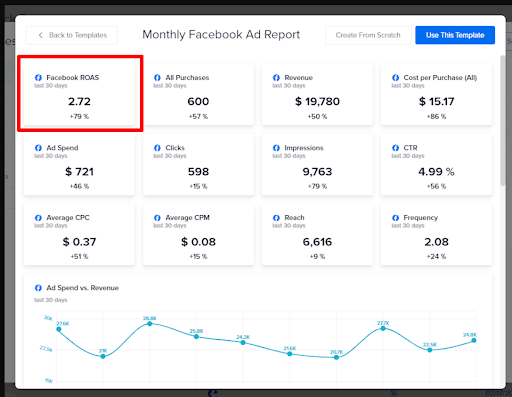Click Facebook icon on Average CPM card
This screenshot has width=512, height=397.
point(157,218)
